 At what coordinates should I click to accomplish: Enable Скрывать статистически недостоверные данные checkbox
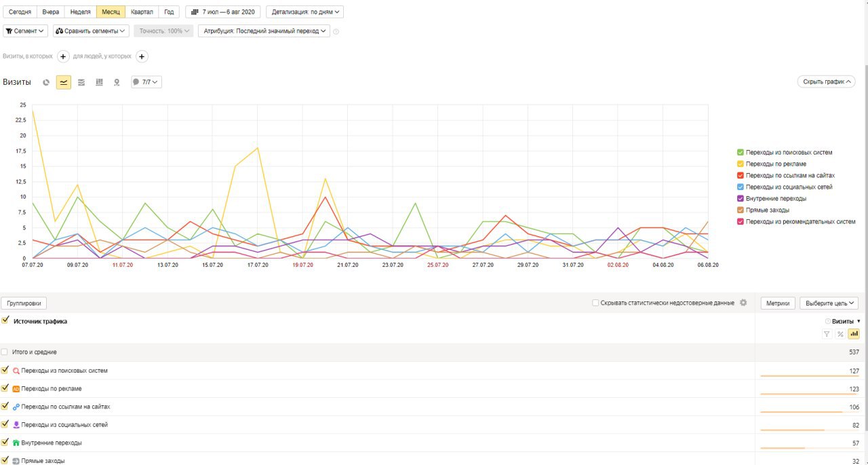[x=595, y=303]
